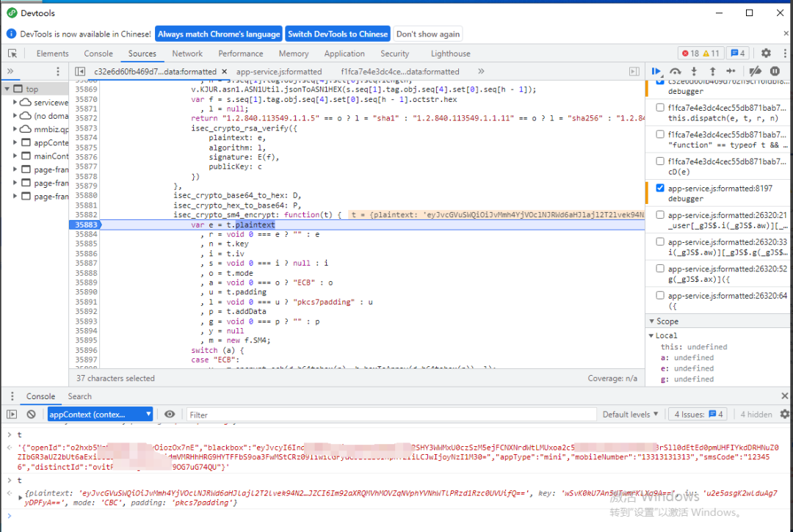Toggle pause on exceptions
Image resolution: width=793 pixels, height=532 pixels.
(x=774, y=71)
